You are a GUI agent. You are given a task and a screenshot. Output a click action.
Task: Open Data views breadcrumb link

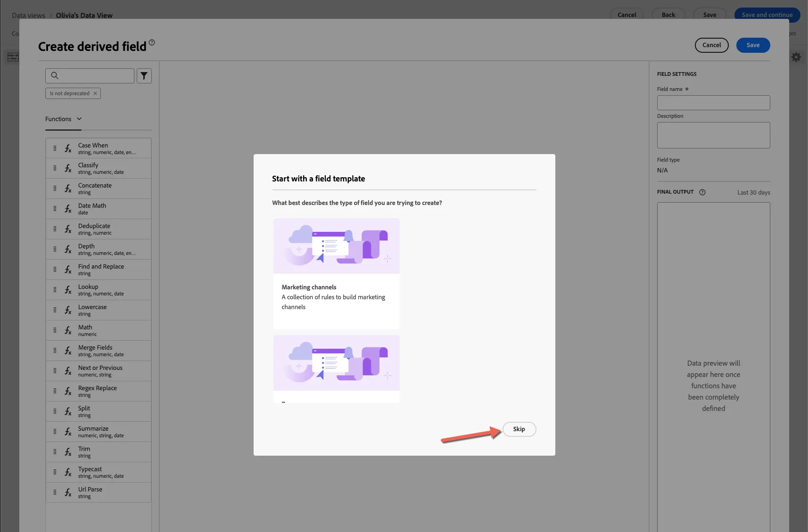[x=28, y=15]
